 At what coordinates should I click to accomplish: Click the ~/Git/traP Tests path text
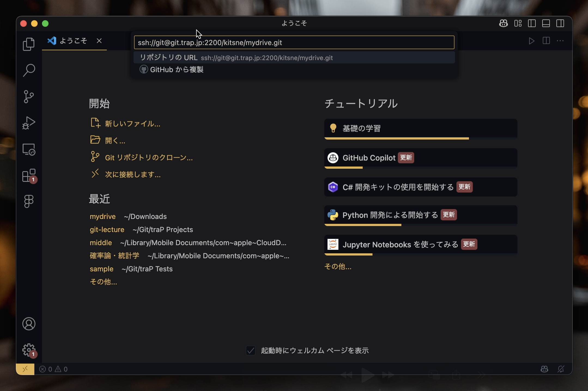click(147, 269)
